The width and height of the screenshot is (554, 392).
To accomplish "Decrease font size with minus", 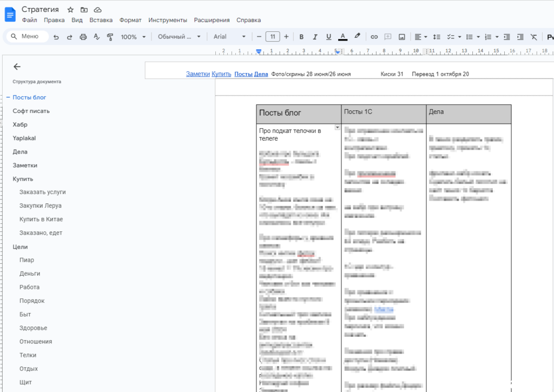I will click(259, 37).
